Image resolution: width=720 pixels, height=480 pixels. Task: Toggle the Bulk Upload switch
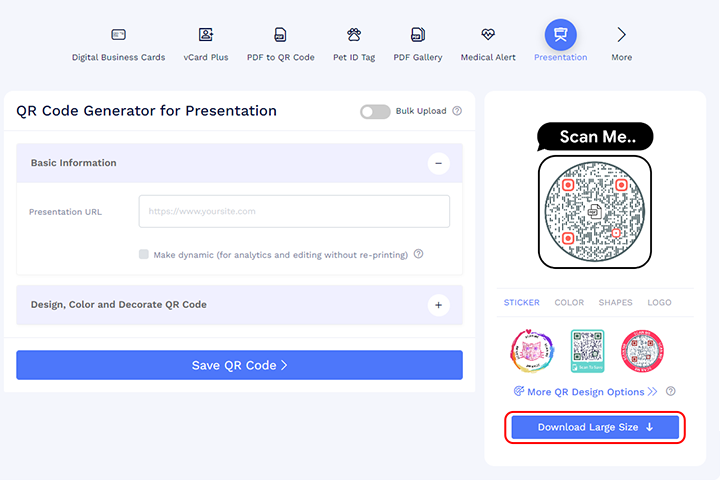pyautogui.click(x=375, y=112)
